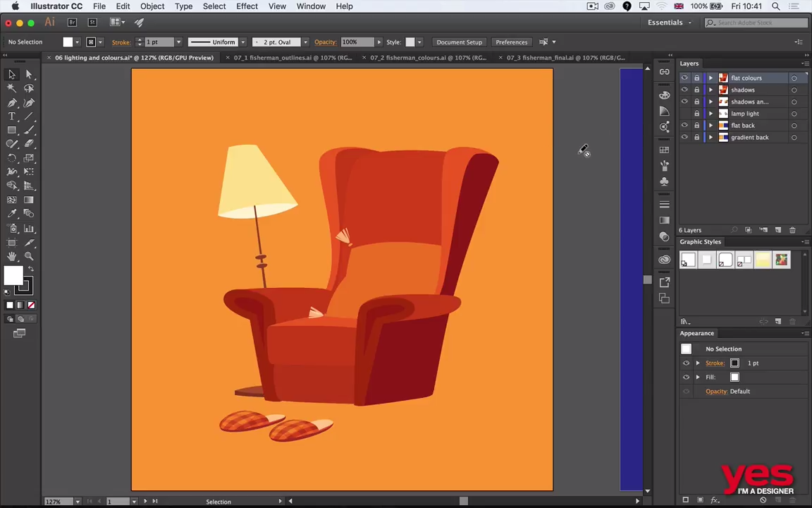Expand the lamp light layer
This screenshot has width=812, height=508.
pyautogui.click(x=710, y=114)
